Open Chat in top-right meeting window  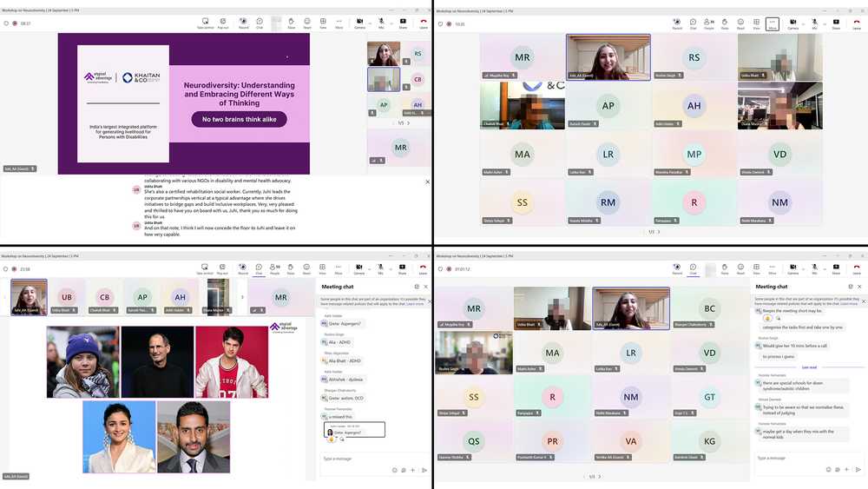tap(693, 23)
